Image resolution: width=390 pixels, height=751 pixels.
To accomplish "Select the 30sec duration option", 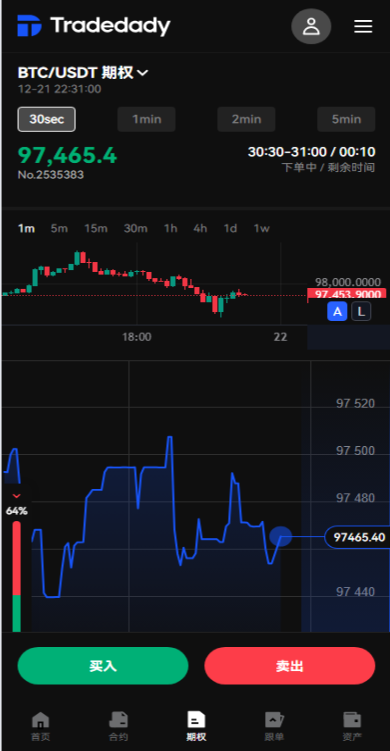I will coord(46,119).
